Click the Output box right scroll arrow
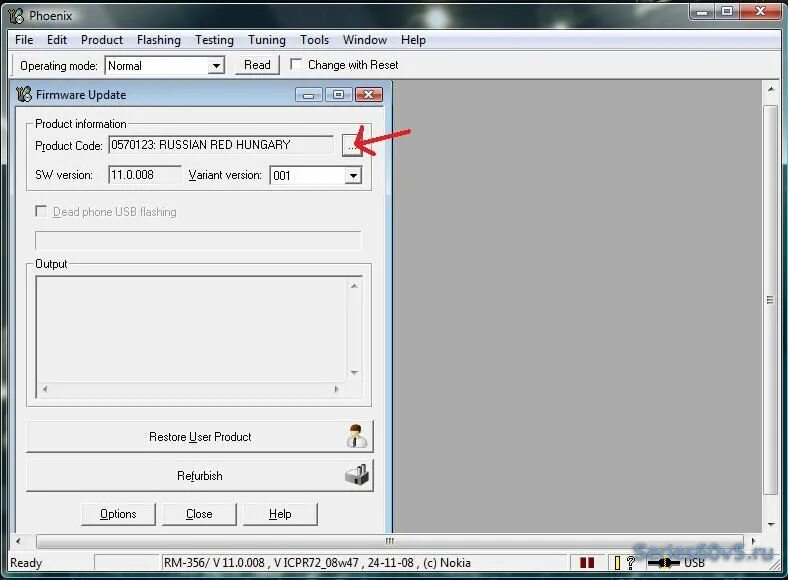 [x=336, y=389]
